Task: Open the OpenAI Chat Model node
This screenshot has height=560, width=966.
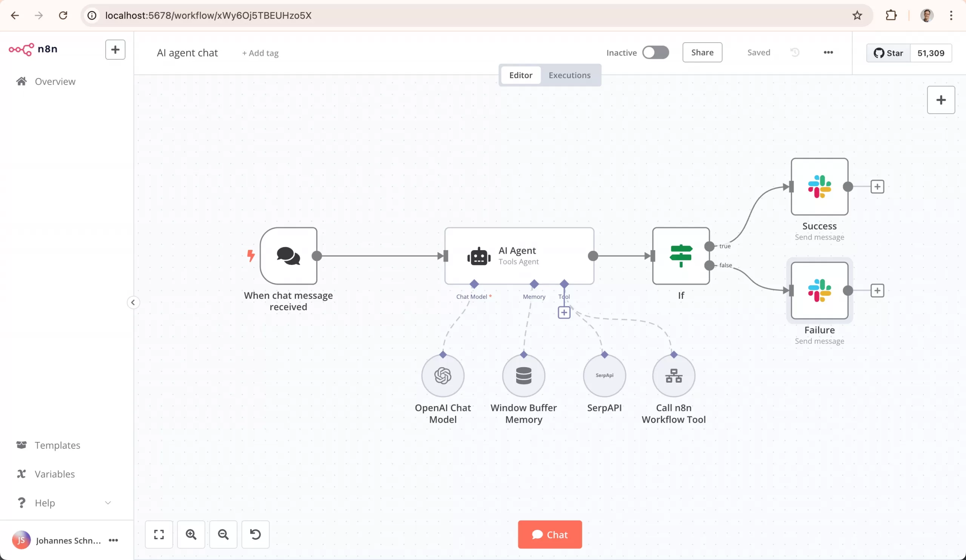Action: click(443, 375)
